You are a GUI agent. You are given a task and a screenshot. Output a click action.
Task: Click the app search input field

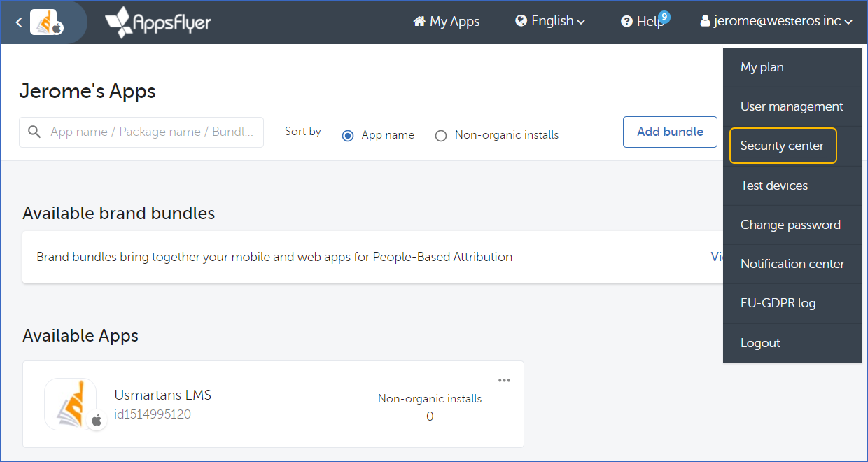[x=141, y=132]
